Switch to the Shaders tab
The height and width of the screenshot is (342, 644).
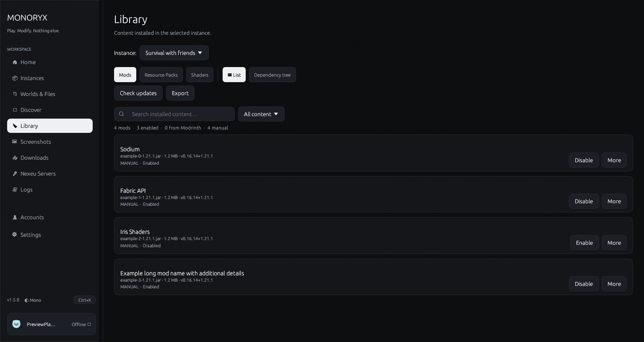click(x=200, y=75)
